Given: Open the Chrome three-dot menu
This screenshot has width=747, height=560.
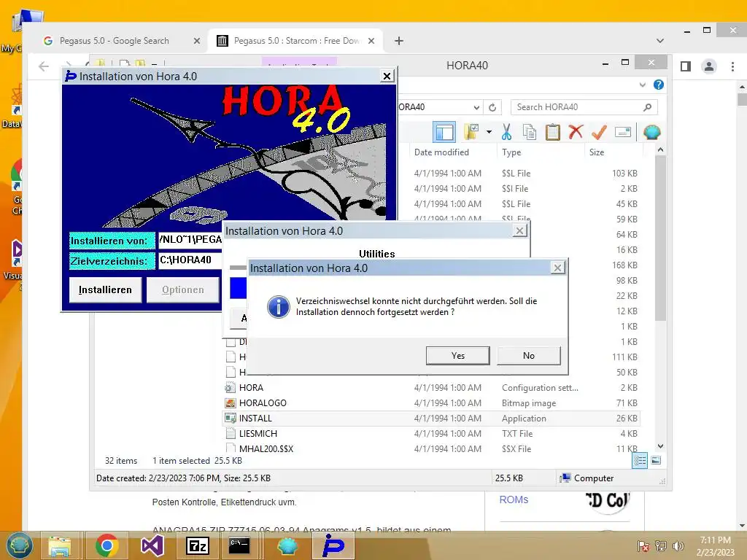Looking at the screenshot, I should 732,66.
